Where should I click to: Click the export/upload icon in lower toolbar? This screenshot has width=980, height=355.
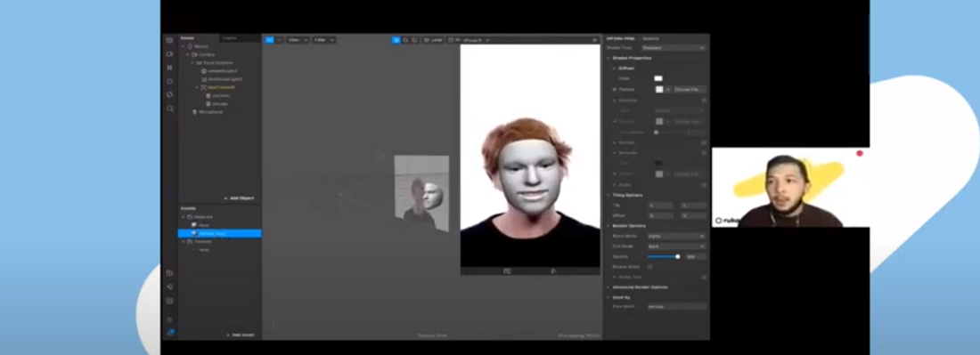(x=169, y=301)
